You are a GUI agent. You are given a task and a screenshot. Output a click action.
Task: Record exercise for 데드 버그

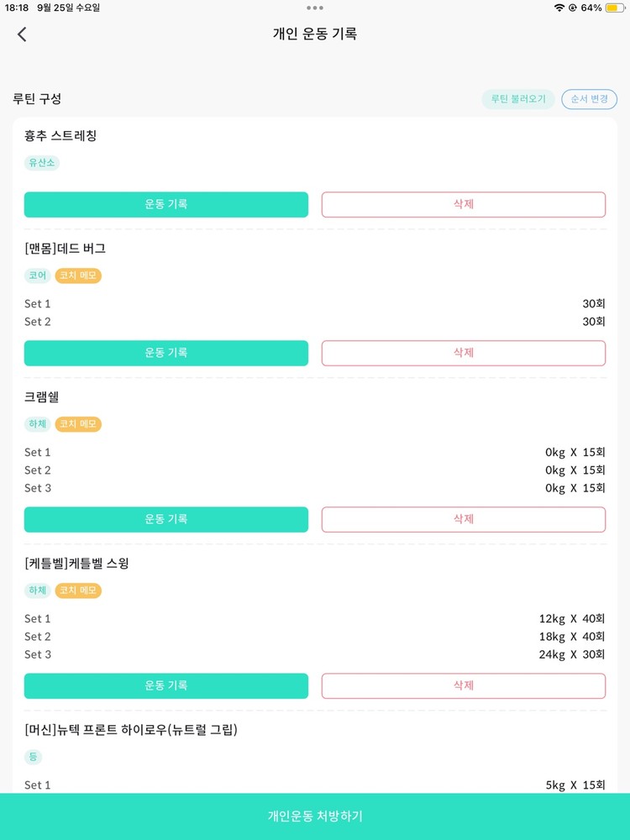166,353
